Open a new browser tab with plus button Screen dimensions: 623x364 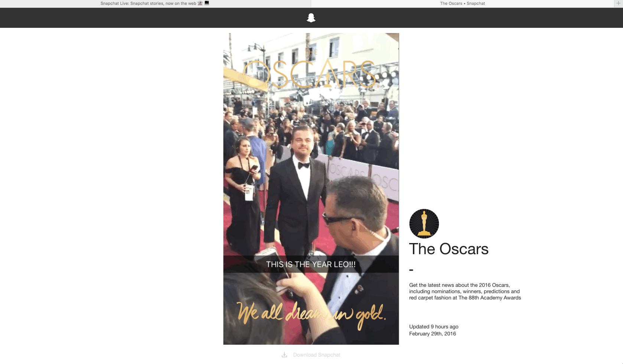tap(619, 3)
